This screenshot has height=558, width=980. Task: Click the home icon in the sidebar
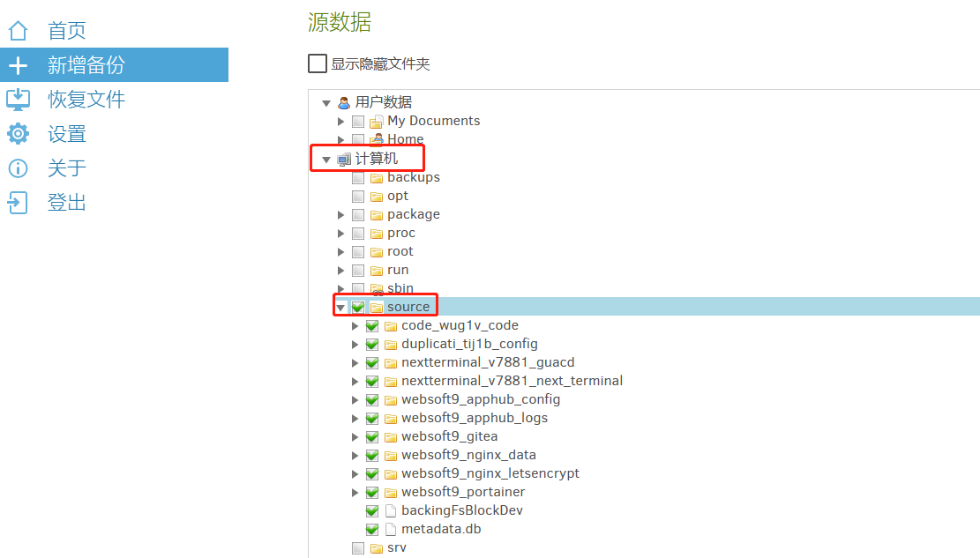click(x=18, y=31)
